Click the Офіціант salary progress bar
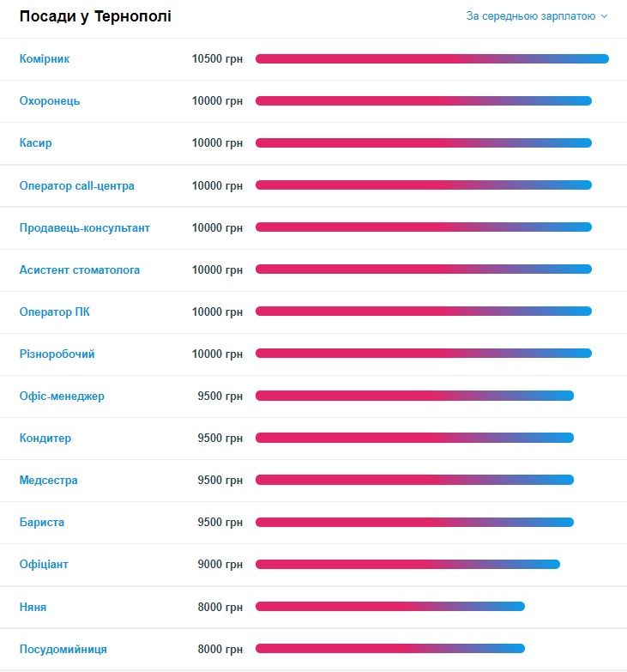627x672 pixels. click(407, 564)
